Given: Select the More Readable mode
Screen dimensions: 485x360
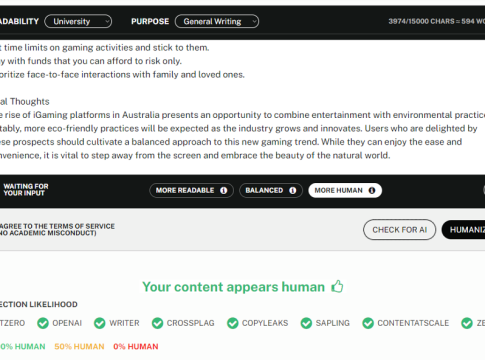Looking at the screenshot, I should pos(191,190).
